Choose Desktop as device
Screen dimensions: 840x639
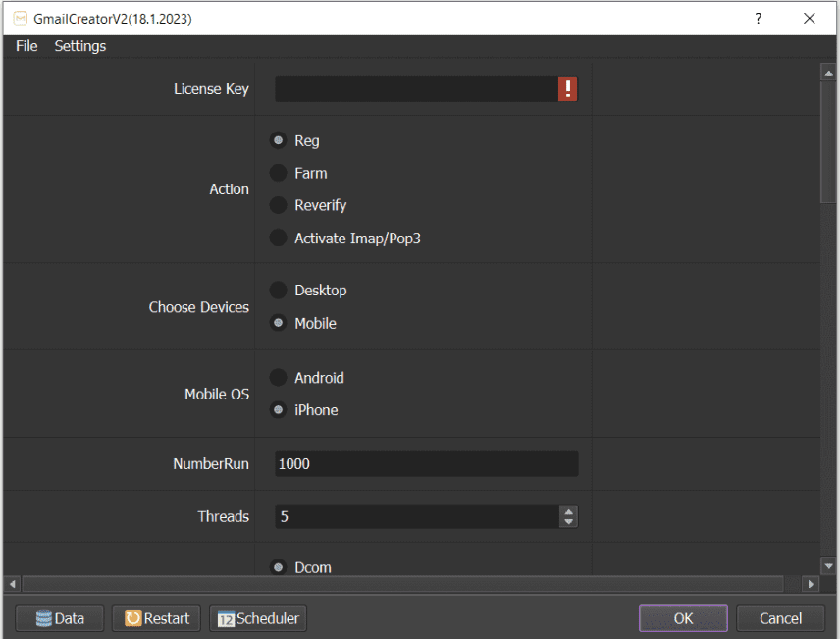pos(278,290)
